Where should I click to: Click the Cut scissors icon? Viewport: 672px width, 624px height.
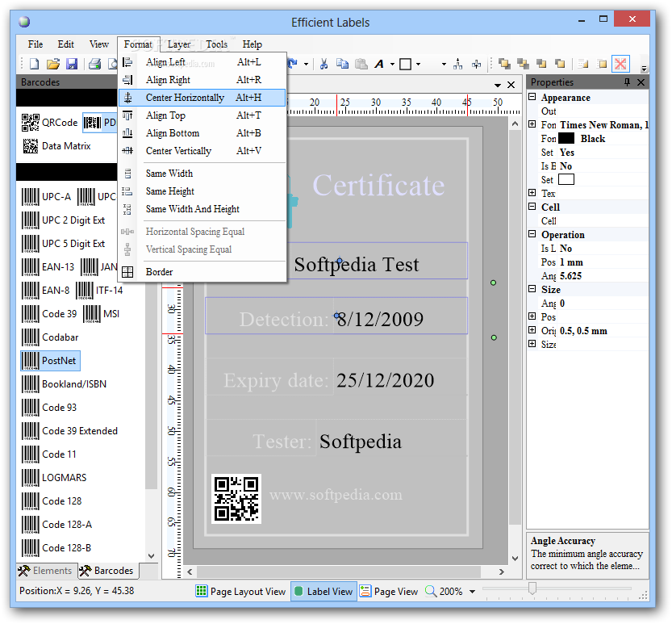[x=324, y=65]
